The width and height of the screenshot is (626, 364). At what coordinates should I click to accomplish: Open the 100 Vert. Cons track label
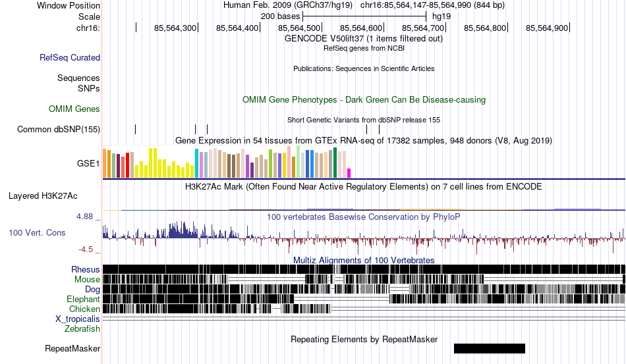tap(37, 232)
